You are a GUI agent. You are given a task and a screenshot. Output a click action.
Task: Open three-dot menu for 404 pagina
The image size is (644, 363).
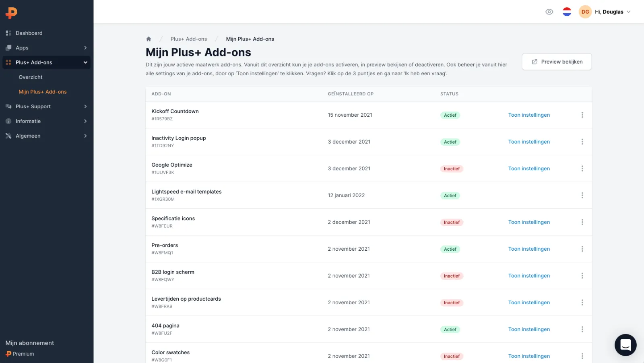click(x=582, y=329)
